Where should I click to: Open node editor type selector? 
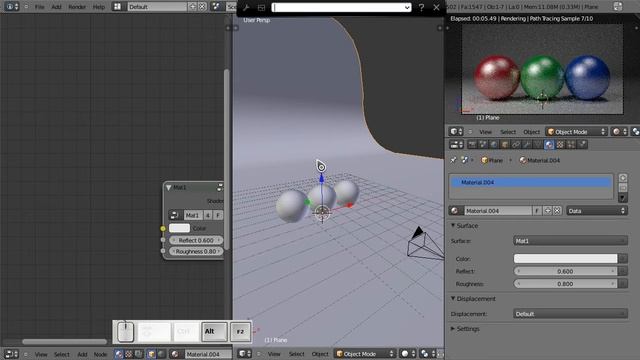(x=11, y=354)
